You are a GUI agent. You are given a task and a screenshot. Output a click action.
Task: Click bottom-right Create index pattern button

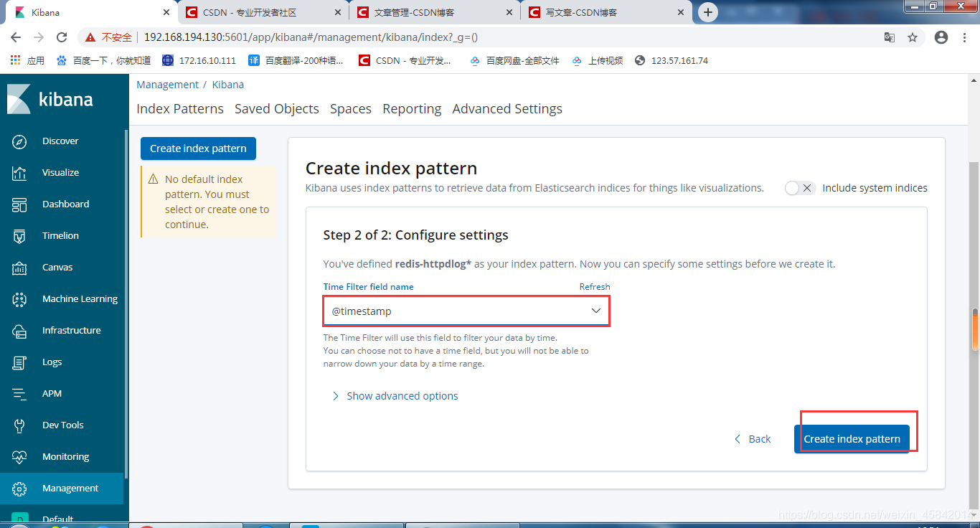pyautogui.click(x=852, y=439)
